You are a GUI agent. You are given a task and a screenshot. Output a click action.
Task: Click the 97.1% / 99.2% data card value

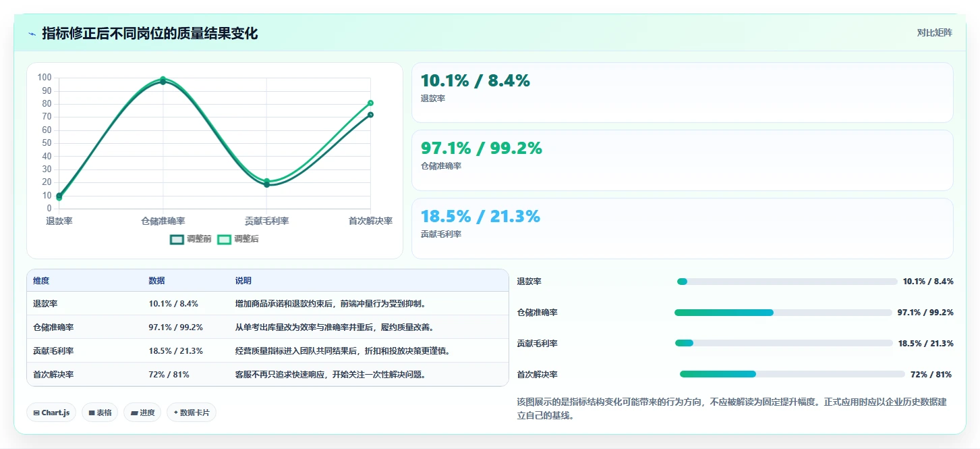(482, 149)
